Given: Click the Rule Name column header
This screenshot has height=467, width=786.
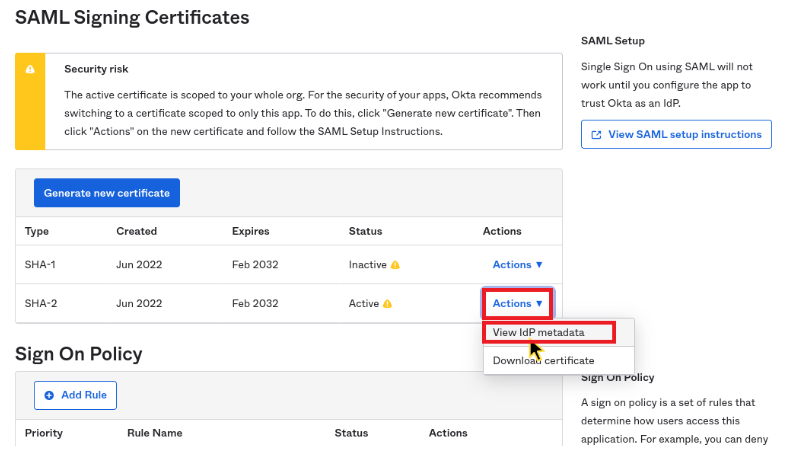Looking at the screenshot, I should point(154,433).
